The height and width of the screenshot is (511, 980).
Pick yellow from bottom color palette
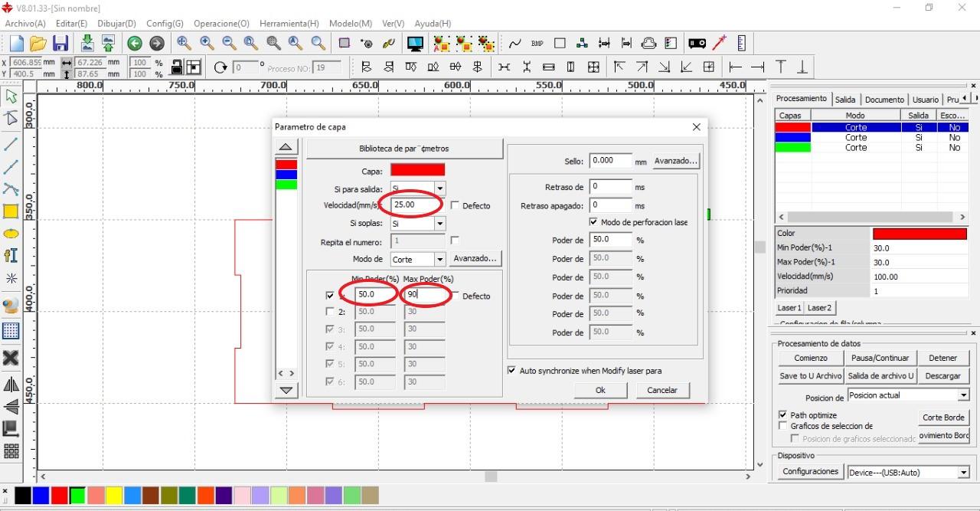click(x=114, y=496)
